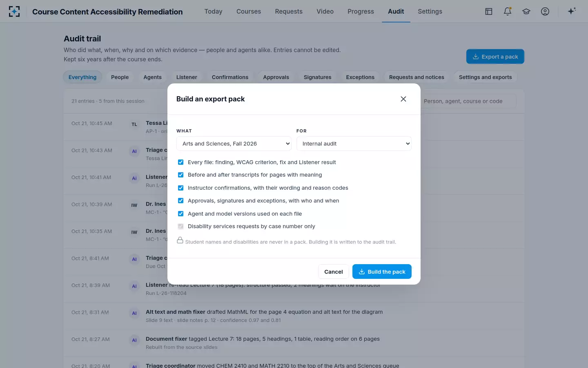Show only Listener entries
Image resolution: width=588 pixels, height=368 pixels.
[187, 77]
